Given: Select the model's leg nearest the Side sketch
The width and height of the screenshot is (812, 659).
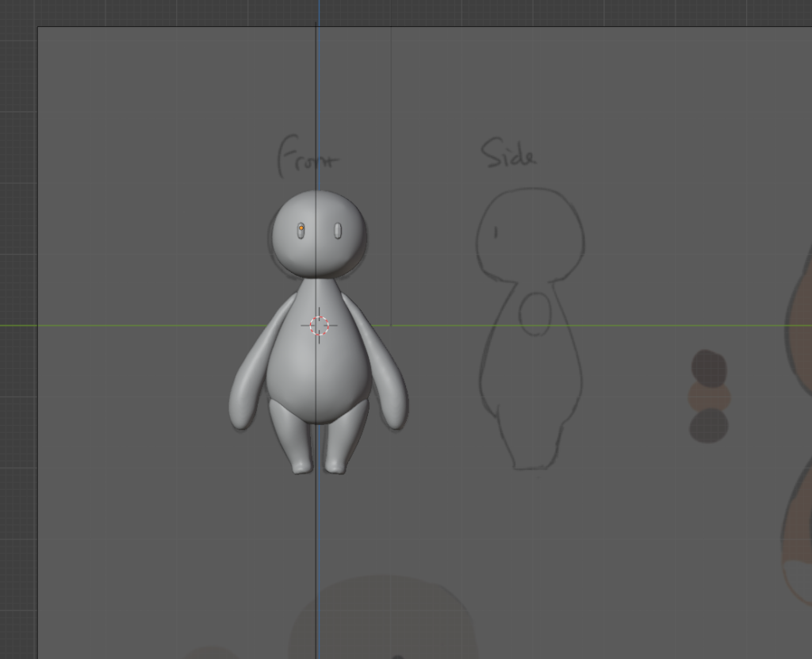Looking at the screenshot, I should [x=343, y=436].
